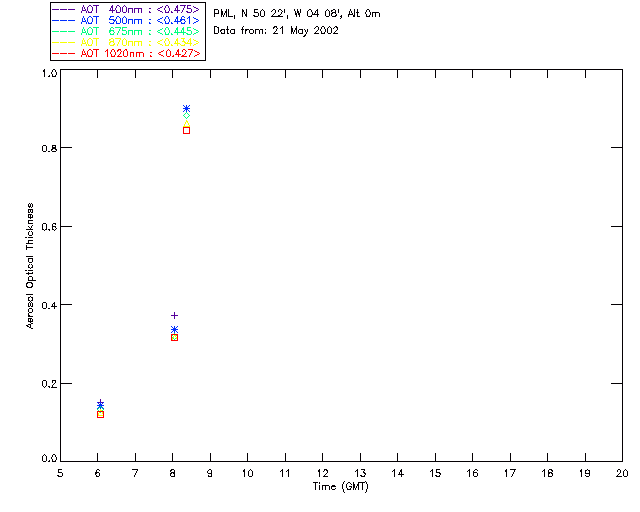Select the 'Data from: 21 May 2002' text
This screenshot has width=640, height=512.
(x=276, y=31)
